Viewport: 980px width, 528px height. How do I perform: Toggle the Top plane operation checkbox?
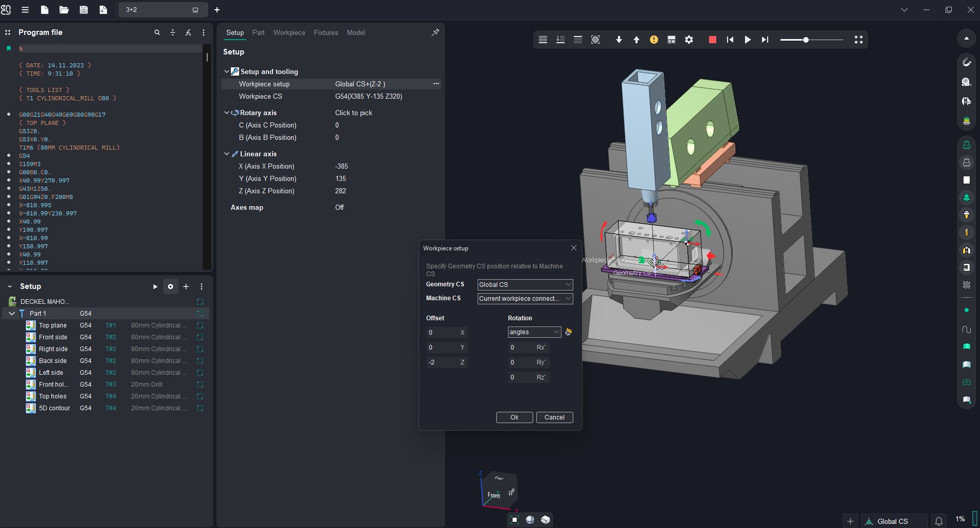tap(200, 325)
